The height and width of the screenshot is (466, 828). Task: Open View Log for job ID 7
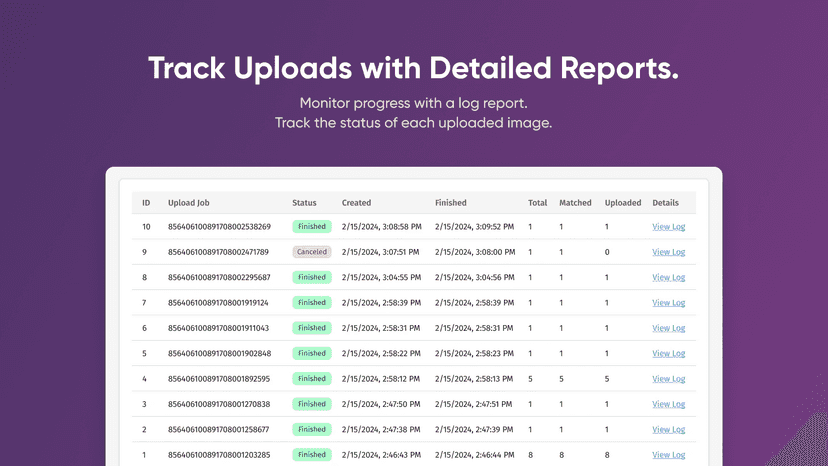[669, 303]
